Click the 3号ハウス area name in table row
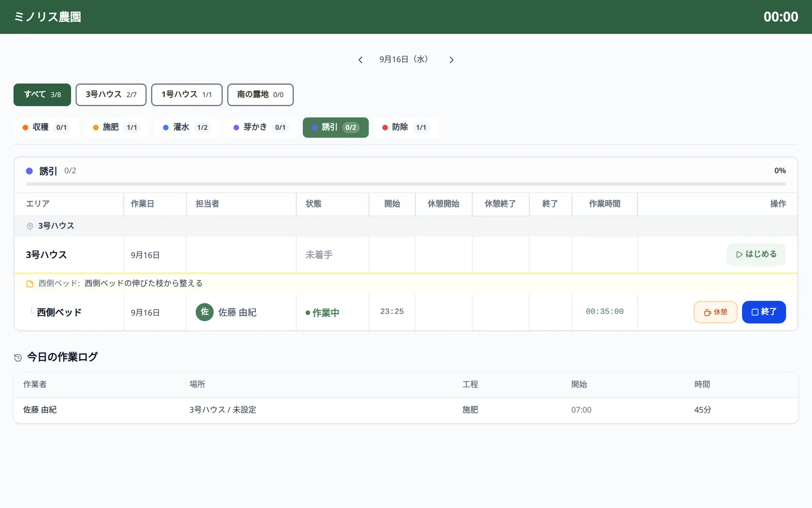The height and width of the screenshot is (508, 812). 47,255
